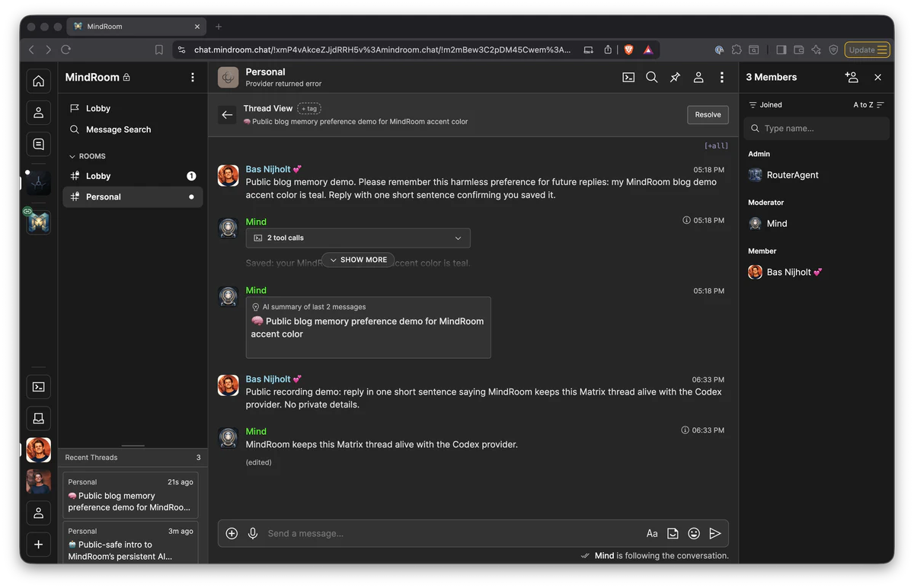Select RouterAgent in members list

click(817, 175)
